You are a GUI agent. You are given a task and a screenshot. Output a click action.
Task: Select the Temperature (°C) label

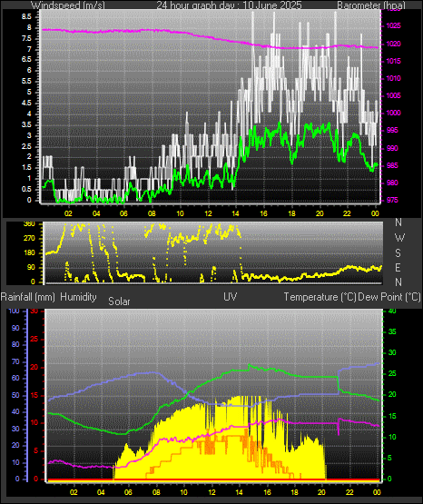pos(320,297)
